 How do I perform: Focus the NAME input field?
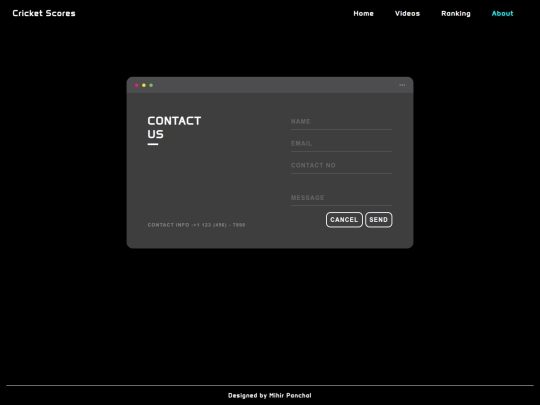pos(341,122)
